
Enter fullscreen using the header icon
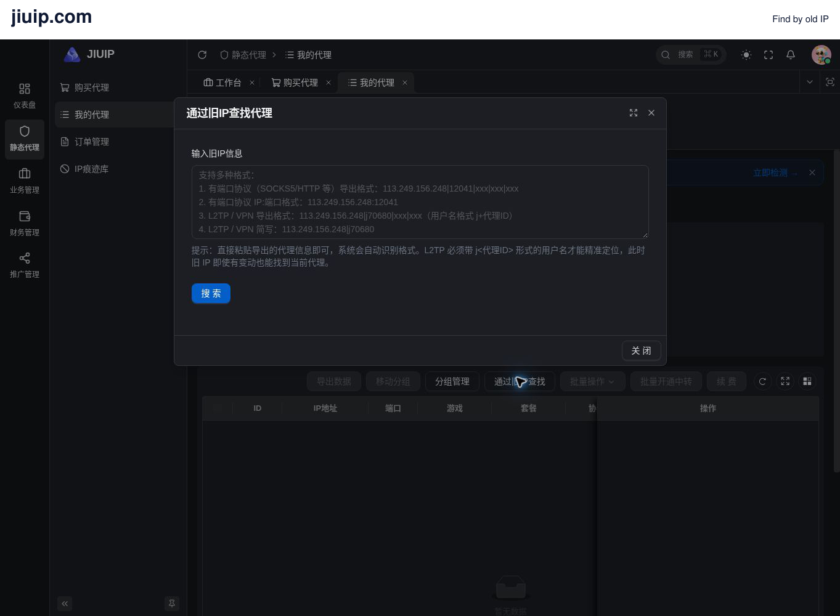click(x=769, y=55)
